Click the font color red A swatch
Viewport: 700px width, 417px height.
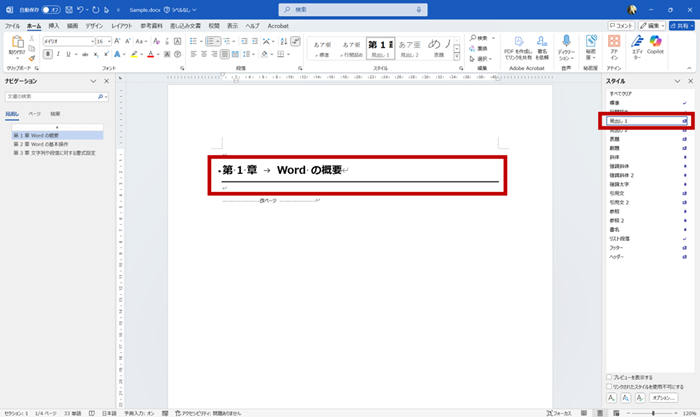point(151,54)
